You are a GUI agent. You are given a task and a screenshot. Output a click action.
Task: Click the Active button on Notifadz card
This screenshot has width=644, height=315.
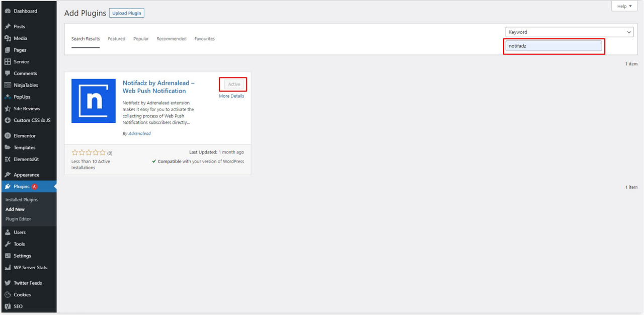coord(234,85)
